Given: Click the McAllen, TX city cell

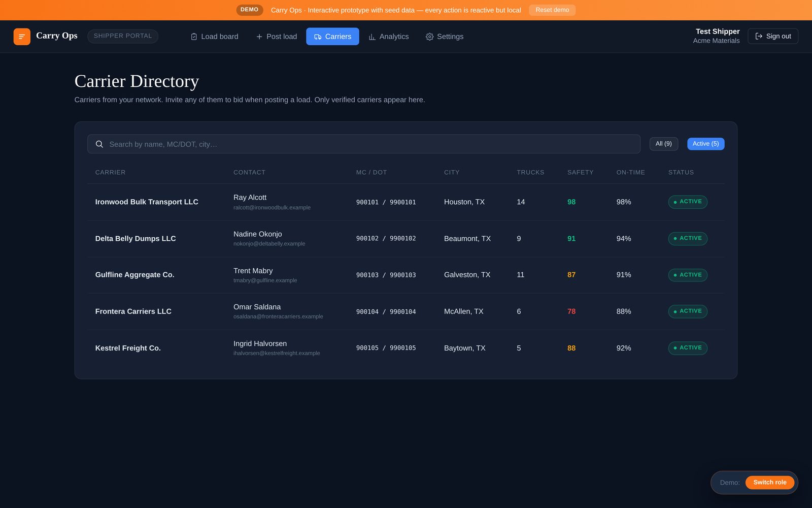Looking at the screenshot, I should 464,311.
